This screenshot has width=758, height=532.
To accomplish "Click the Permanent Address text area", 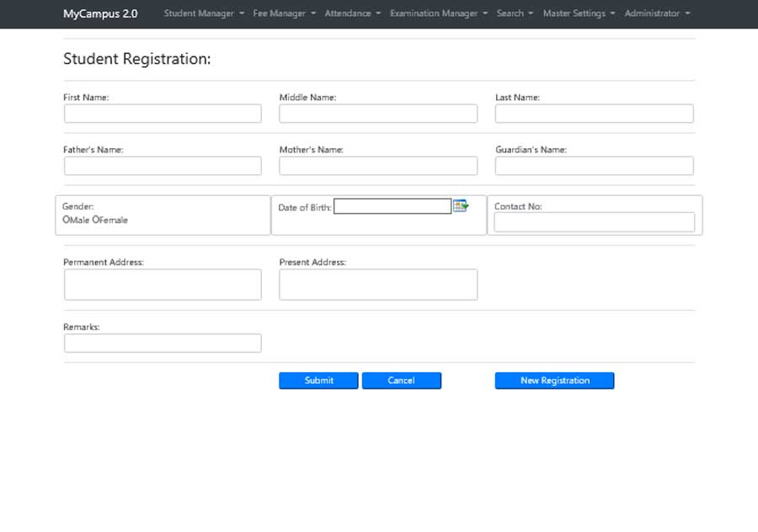I will tap(163, 285).
